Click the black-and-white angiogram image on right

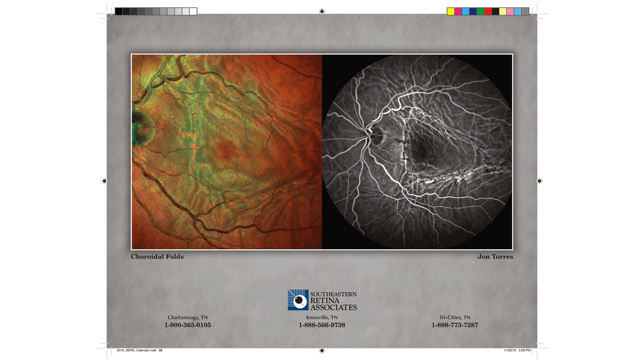tap(417, 152)
